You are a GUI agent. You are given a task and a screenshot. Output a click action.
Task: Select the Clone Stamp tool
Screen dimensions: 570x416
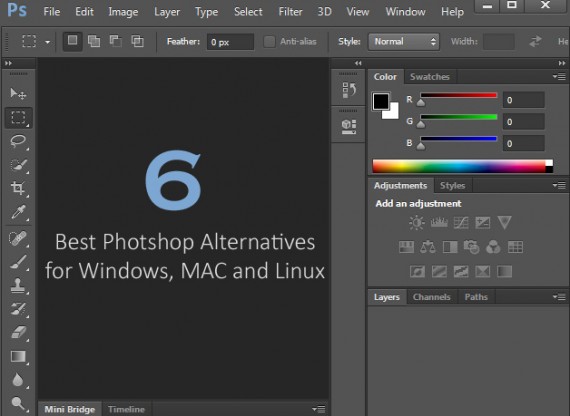18,286
